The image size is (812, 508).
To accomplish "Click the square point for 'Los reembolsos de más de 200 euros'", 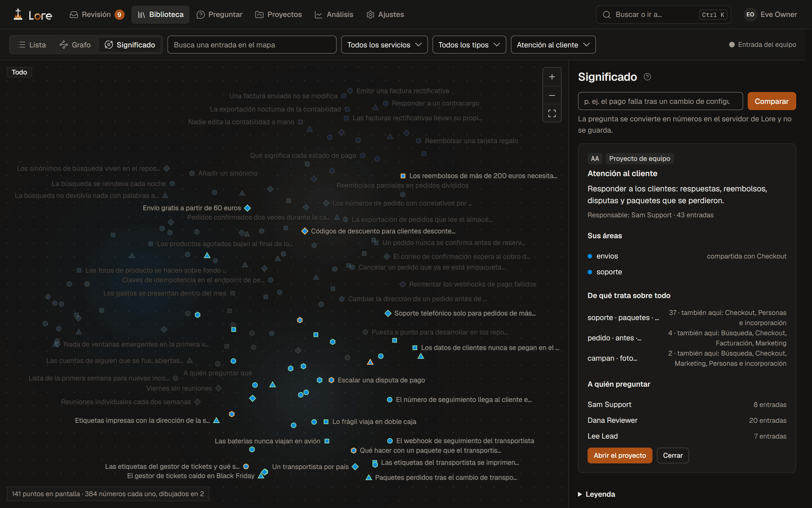I will pos(403,176).
